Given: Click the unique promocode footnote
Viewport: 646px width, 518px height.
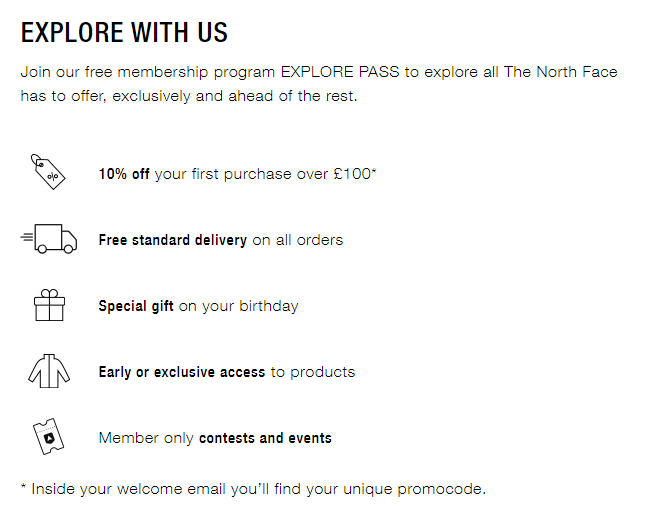Looking at the screenshot, I should point(253,489).
